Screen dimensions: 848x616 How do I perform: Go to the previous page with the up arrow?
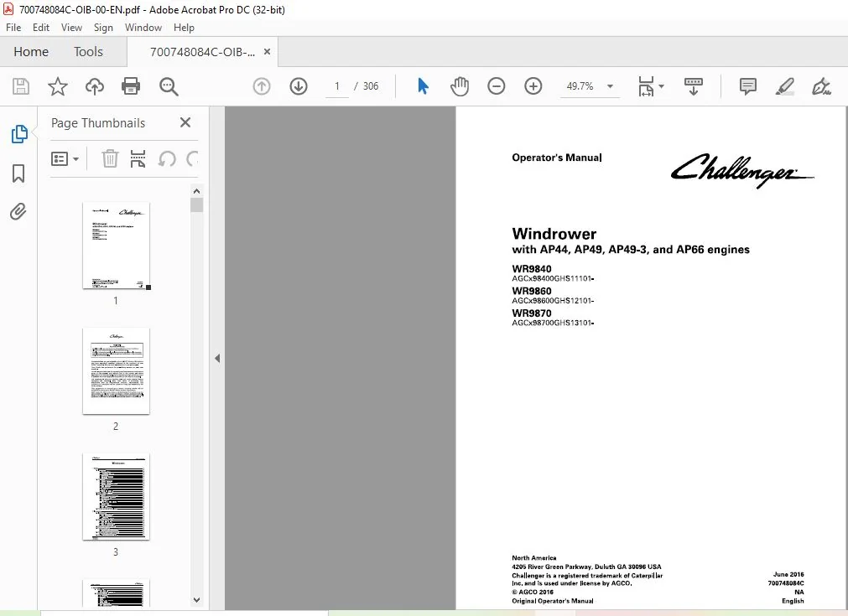[262, 86]
